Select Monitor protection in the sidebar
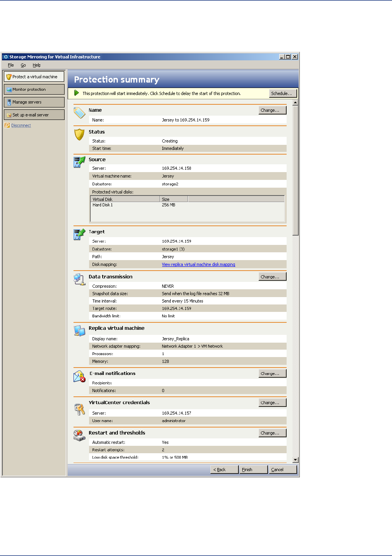The height and width of the screenshot is (556, 392). [34, 90]
